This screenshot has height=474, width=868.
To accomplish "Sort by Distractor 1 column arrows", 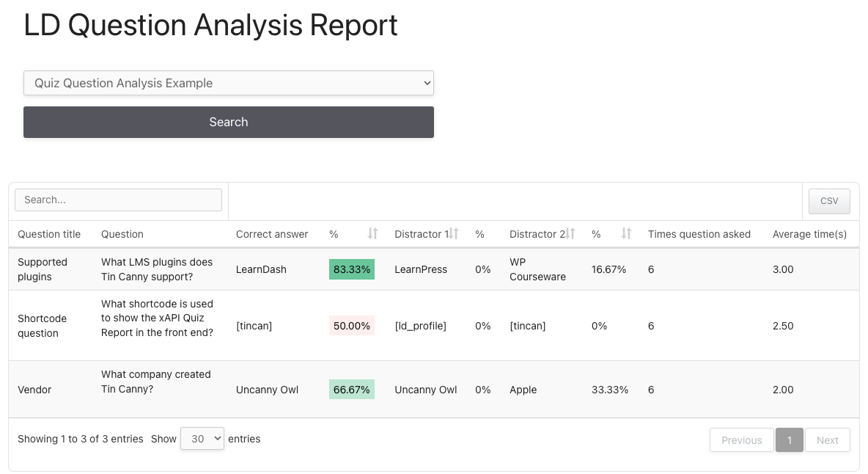I will [454, 234].
